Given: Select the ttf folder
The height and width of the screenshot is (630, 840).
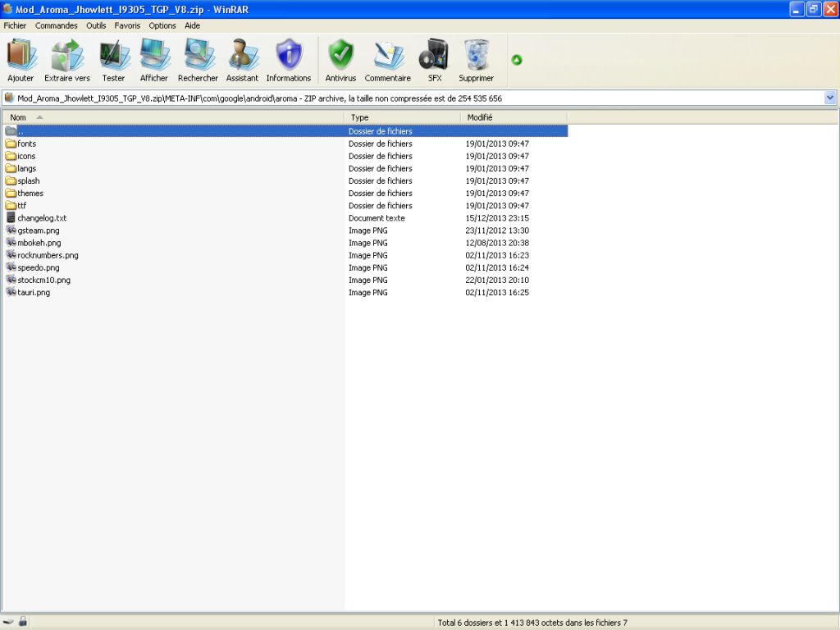Looking at the screenshot, I should pos(16,205).
